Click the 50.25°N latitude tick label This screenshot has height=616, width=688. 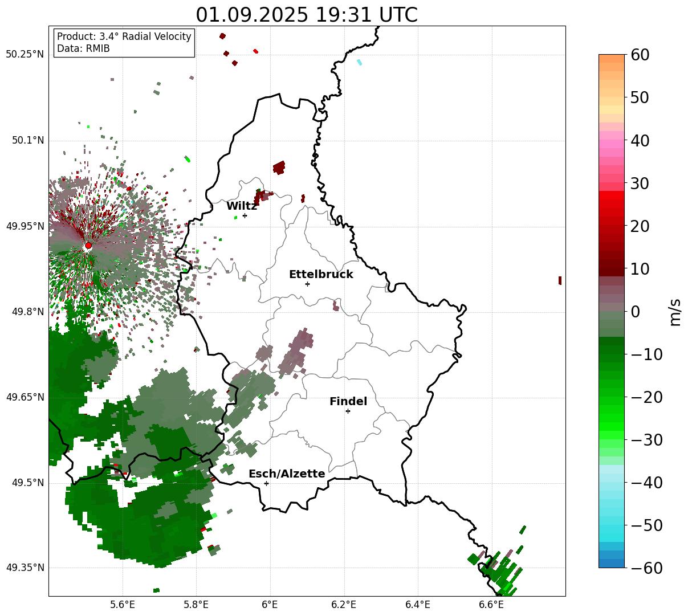pos(25,55)
